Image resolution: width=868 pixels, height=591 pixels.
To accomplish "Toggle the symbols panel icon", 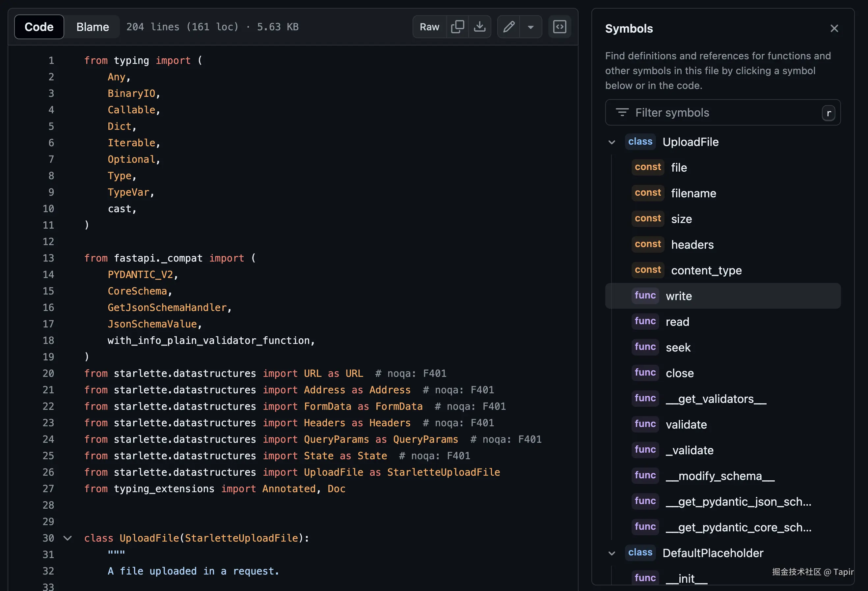I will coord(559,27).
